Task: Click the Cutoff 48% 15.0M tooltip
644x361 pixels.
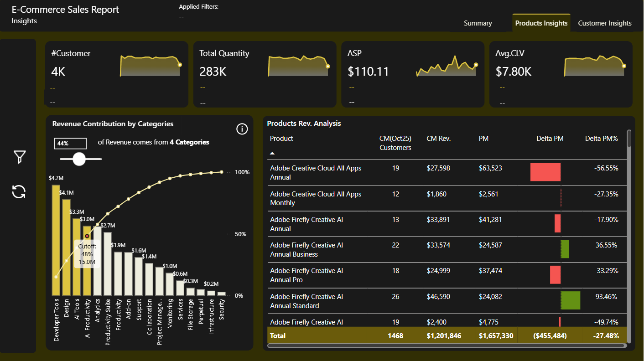Action: coord(87,254)
